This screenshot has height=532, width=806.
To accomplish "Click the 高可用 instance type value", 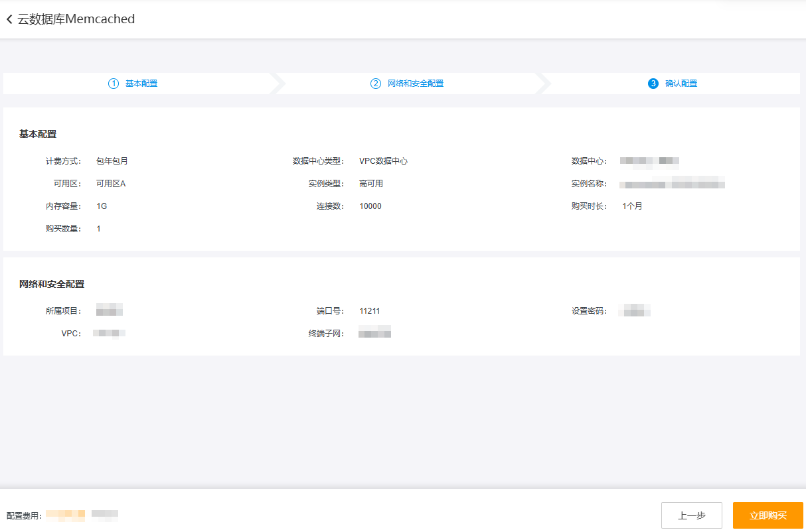I will pyautogui.click(x=371, y=184).
